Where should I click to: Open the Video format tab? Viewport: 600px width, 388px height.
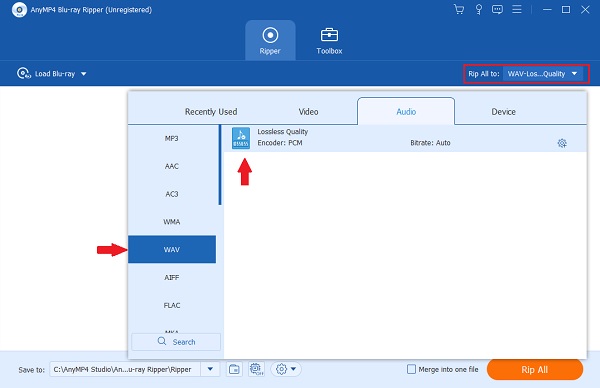[x=308, y=112]
